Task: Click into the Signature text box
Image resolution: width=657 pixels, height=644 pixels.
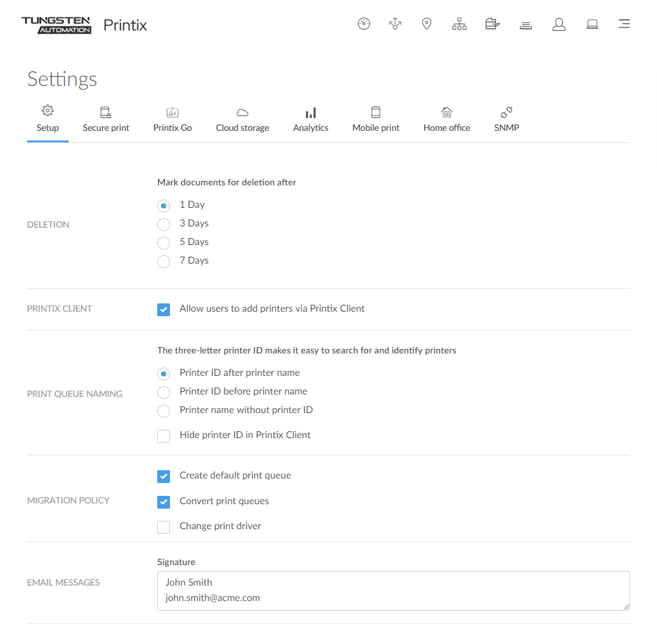Action: point(393,591)
